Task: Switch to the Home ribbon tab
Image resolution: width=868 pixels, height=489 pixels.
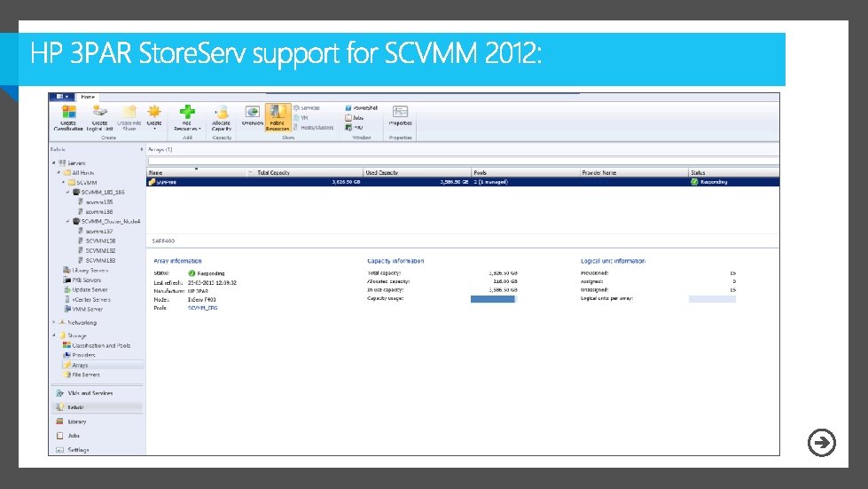Action: pyautogui.click(x=88, y=97)
